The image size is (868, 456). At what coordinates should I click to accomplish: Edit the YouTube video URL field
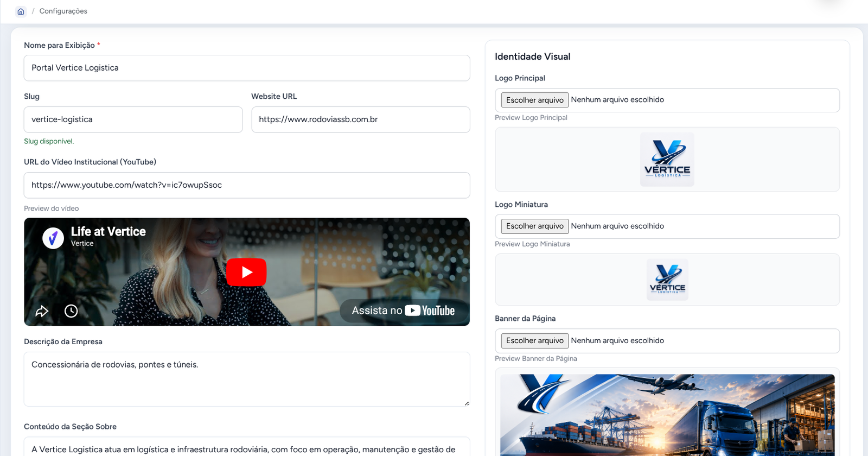[247, 185]
